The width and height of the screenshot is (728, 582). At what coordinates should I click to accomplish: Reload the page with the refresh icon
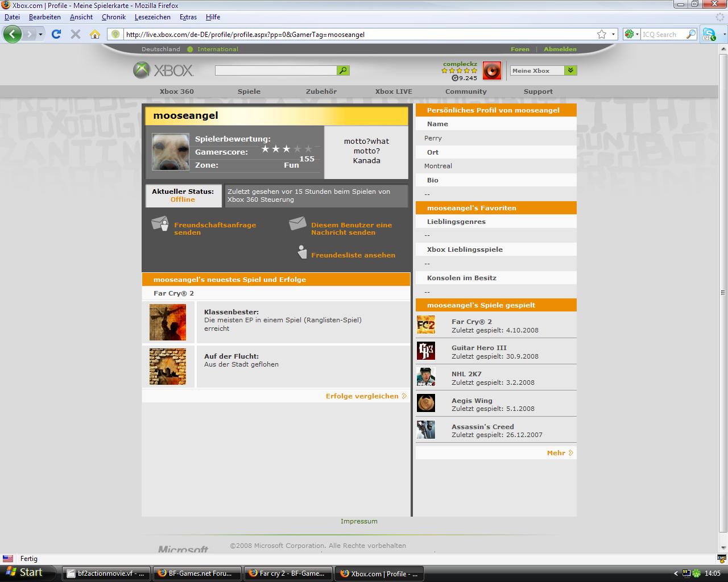click(56, 34)
